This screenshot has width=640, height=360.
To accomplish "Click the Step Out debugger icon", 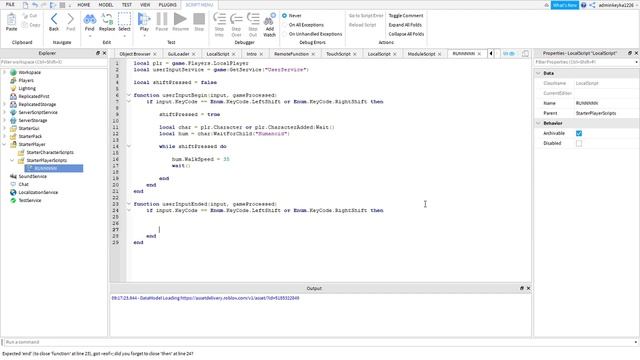I will 253,19.
